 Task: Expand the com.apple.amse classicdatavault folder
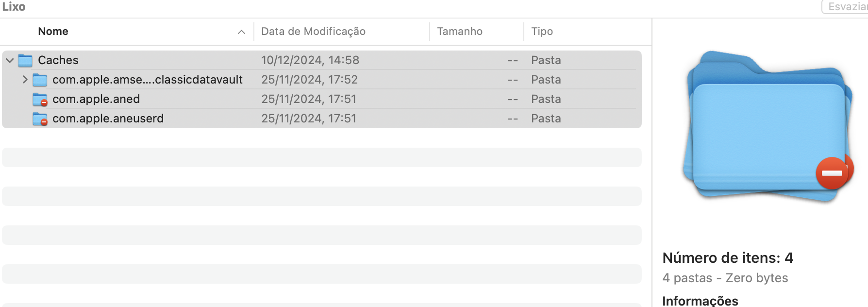click(x=25, y=80)
